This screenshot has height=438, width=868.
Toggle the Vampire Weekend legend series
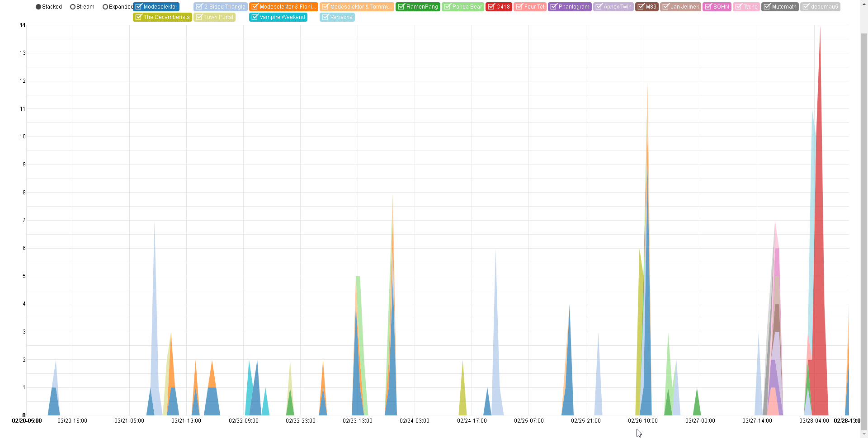coord(278,17)
